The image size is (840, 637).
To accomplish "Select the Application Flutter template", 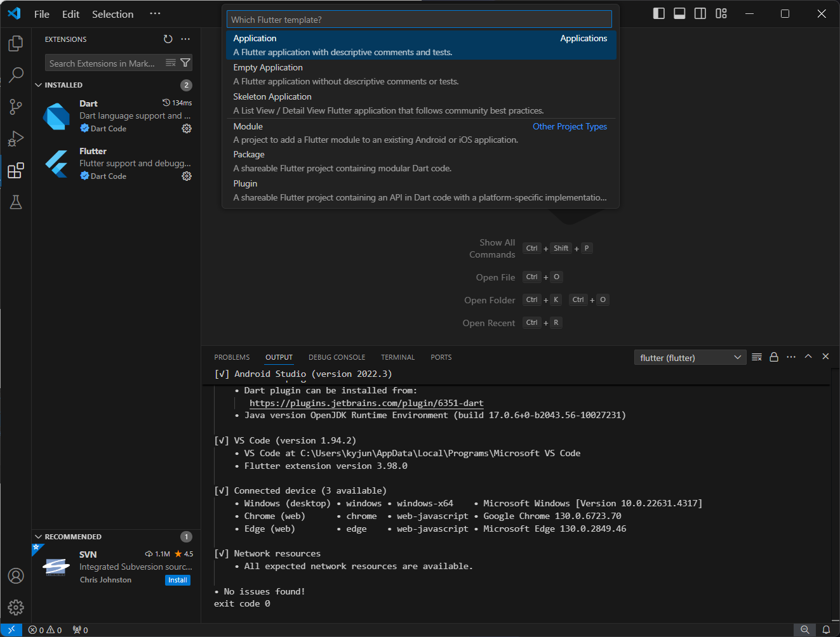I will [421, 45].
